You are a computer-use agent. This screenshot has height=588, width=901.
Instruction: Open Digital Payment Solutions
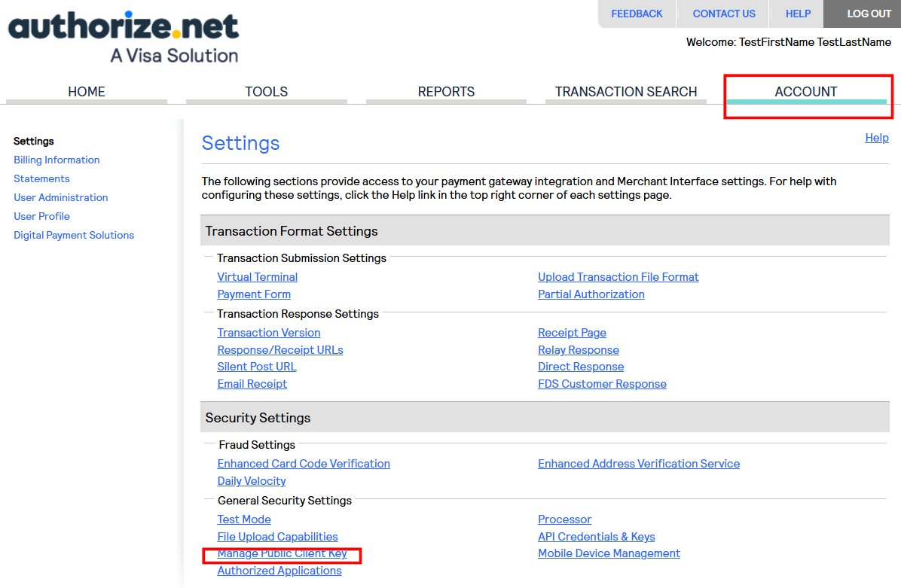click(74, 236)
